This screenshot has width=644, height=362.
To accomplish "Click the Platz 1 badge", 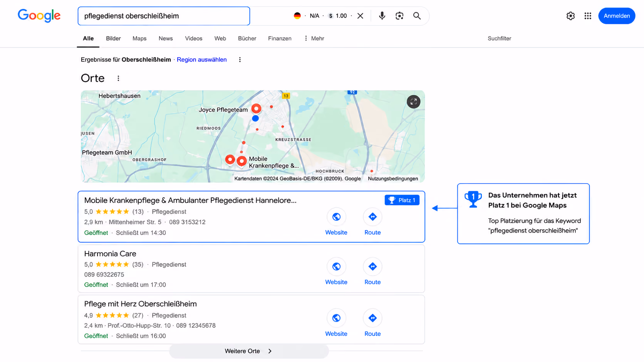I will coord(402,200).
